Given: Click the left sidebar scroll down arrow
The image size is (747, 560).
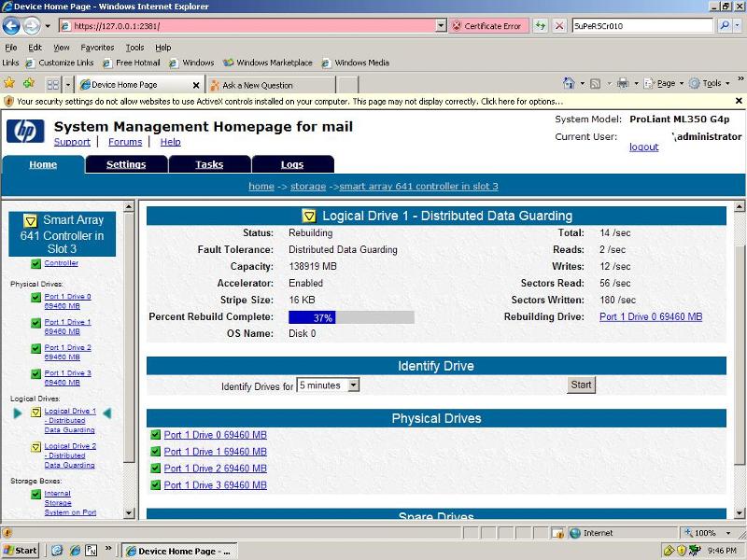Looking at the screenshot, I should pos(129,512).
